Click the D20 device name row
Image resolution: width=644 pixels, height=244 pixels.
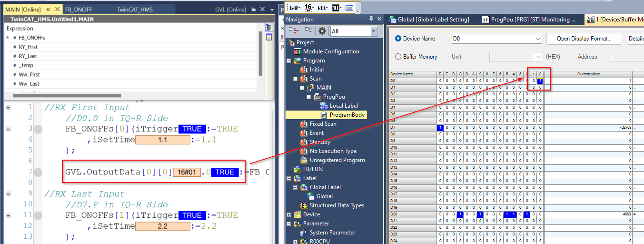click(x=413, y=214)
